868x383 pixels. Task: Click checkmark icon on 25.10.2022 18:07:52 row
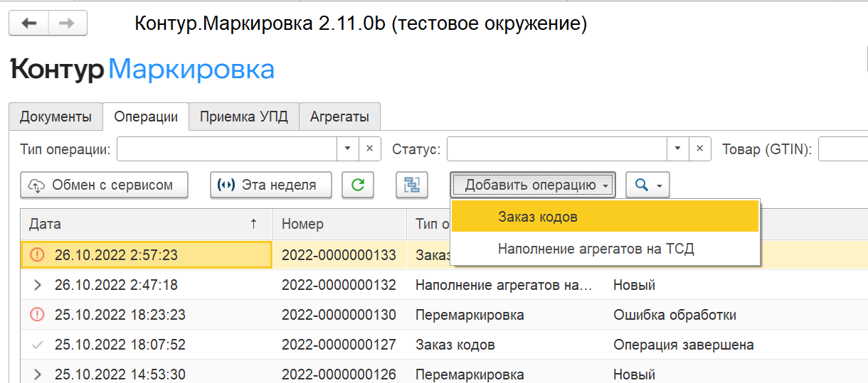point(38,345)
